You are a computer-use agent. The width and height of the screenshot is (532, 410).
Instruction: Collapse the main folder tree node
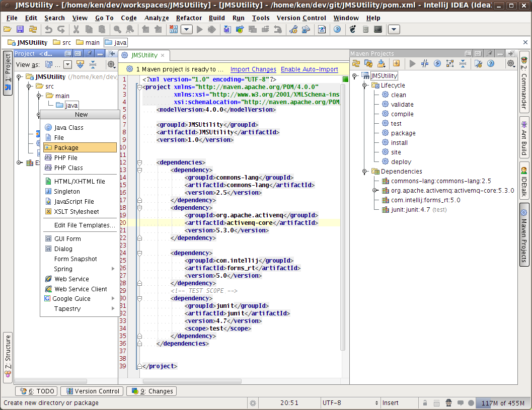pos(39,96)
